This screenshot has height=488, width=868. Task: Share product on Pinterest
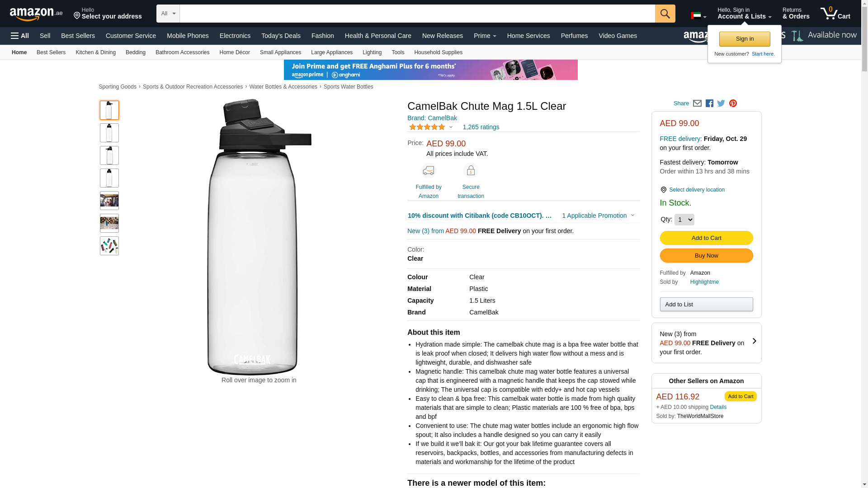[x=733, y=103]
